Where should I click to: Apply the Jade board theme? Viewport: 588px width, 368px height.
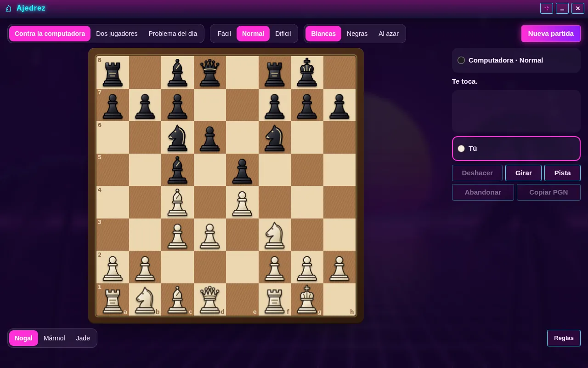click(83, 338)
